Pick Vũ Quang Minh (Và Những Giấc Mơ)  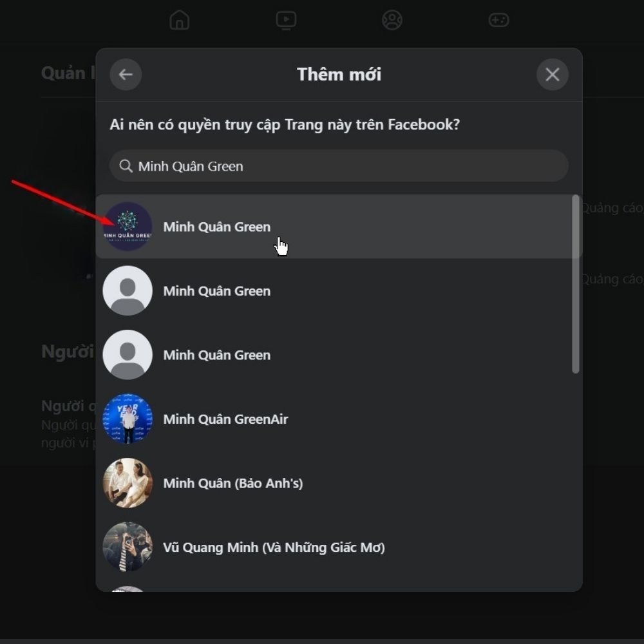[x=274, y=547]
